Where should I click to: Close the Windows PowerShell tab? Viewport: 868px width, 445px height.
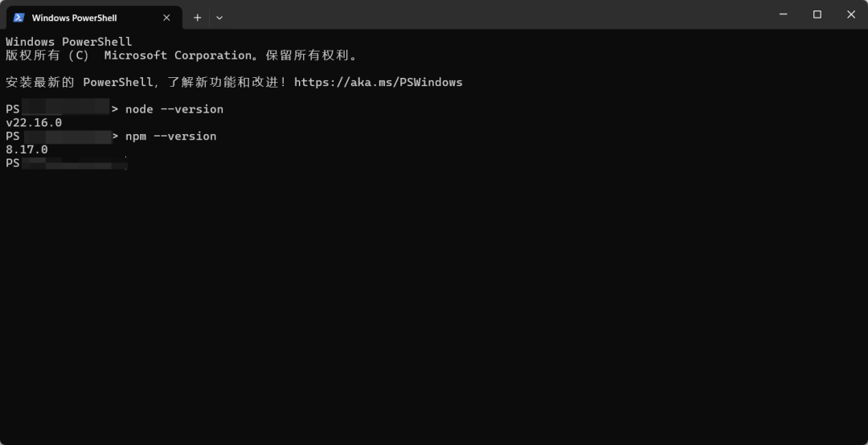(167, 17)
